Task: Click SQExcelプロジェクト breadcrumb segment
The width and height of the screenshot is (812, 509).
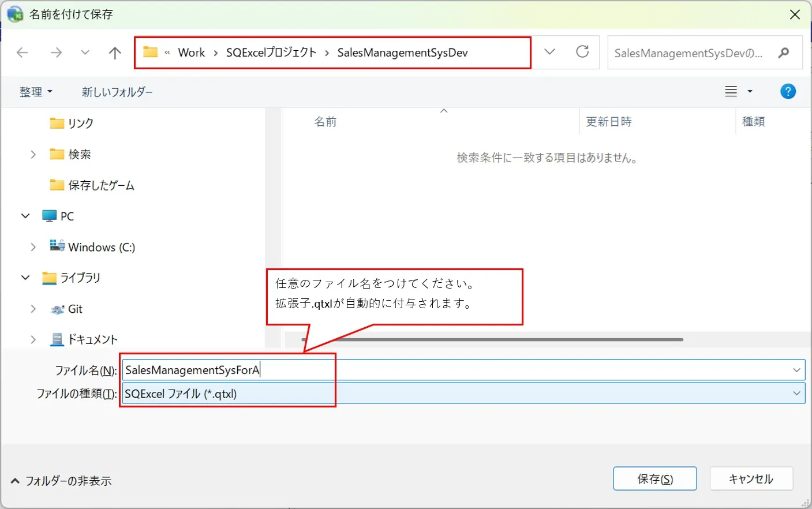Action: pos(271,53)
